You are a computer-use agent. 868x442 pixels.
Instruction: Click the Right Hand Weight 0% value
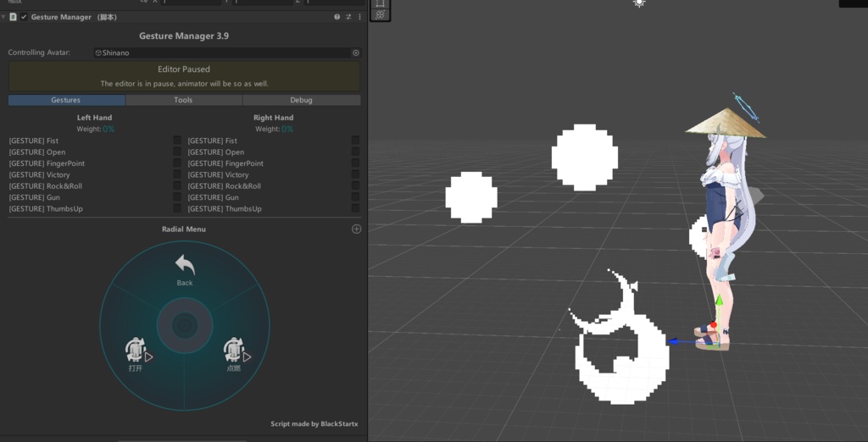[x=287, y=129]
